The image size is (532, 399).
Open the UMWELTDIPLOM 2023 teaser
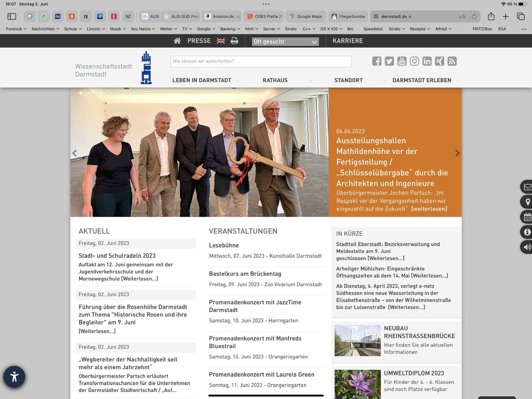(414, 373)
